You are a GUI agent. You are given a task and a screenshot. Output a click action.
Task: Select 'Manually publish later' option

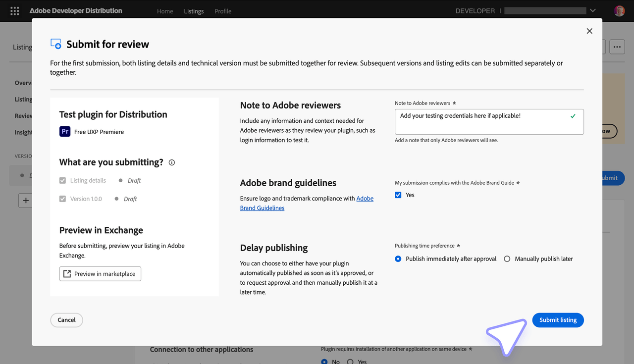(x=507, y=259)
